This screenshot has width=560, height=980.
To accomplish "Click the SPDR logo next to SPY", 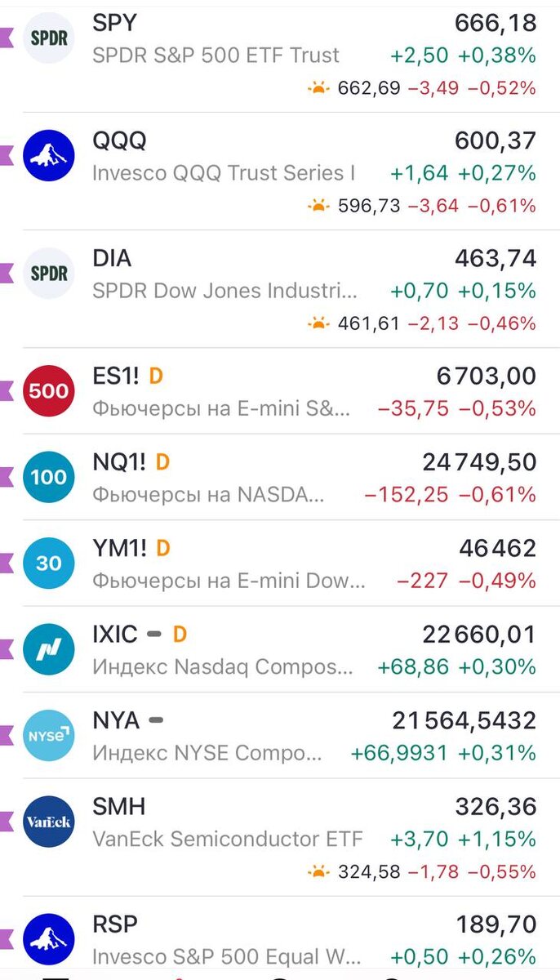I will pos(47,37).
